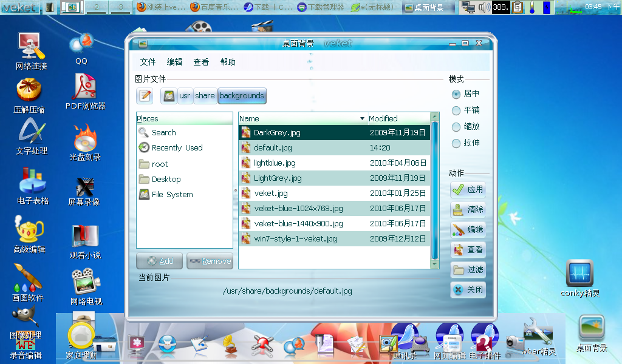Select the share path segment
The image size is (622, 364).
point(205,96)
